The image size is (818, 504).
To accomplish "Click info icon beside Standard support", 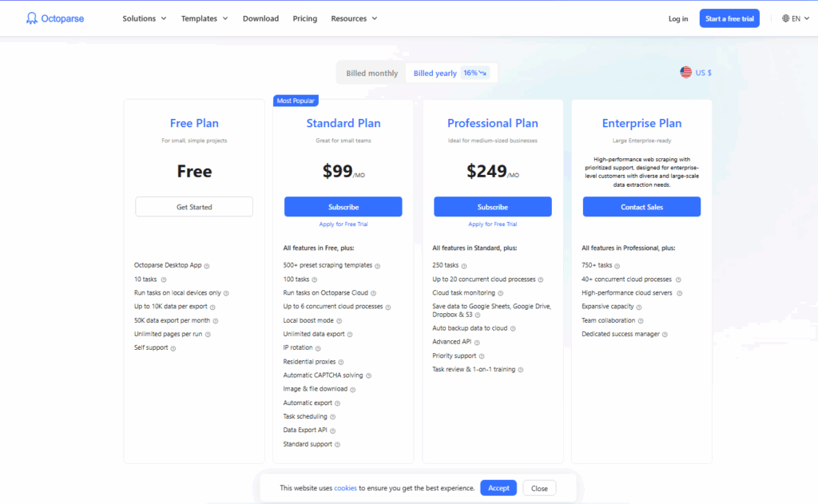I will pos(338,445).
